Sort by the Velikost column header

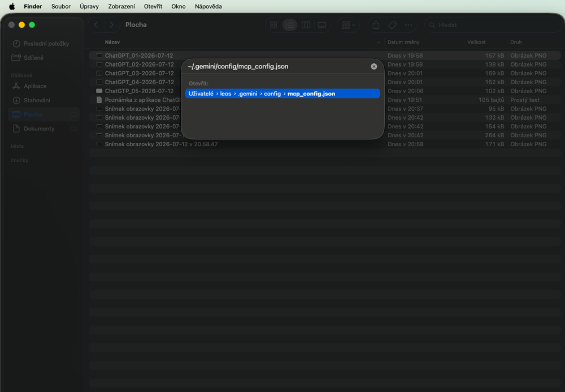pyautogui.click(x=476, y=42)
